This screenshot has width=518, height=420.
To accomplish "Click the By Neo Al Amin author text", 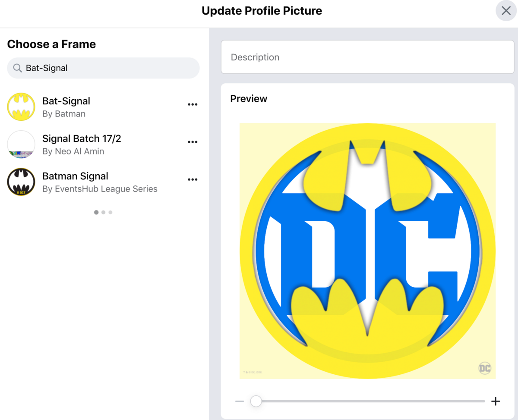I will (73, 151).
